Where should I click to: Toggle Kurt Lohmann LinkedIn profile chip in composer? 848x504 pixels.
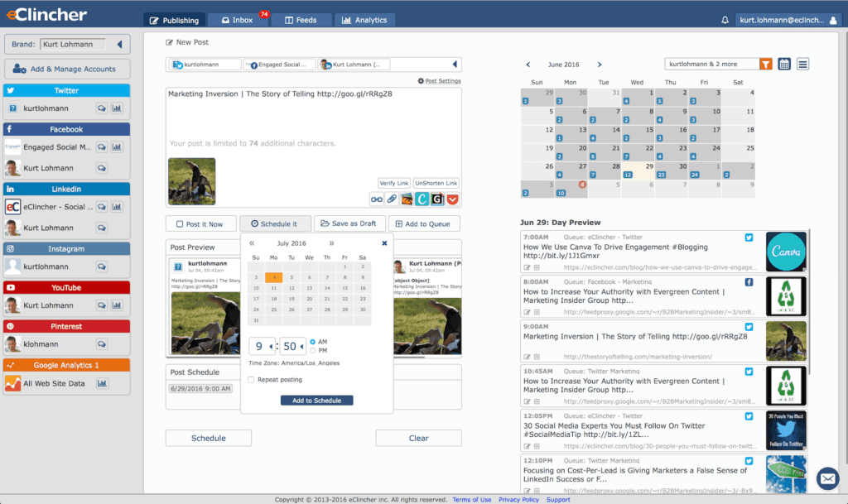pyautogui.click(x=354, y=65)
